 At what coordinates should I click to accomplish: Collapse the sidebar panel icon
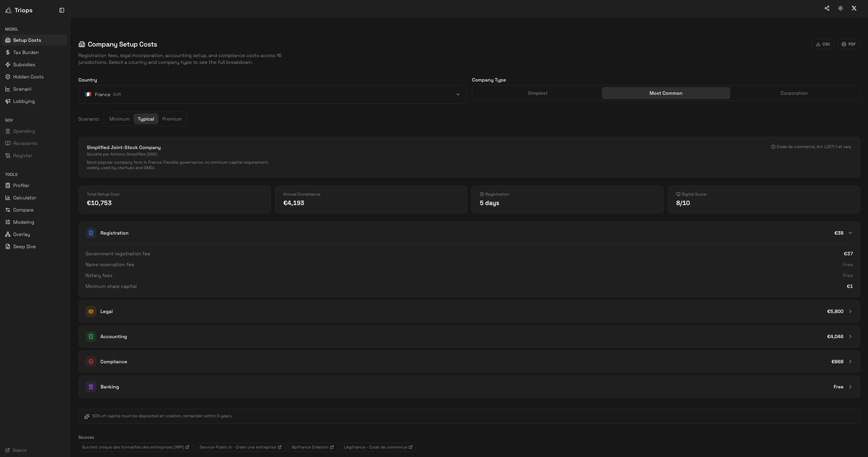[61, 10]
